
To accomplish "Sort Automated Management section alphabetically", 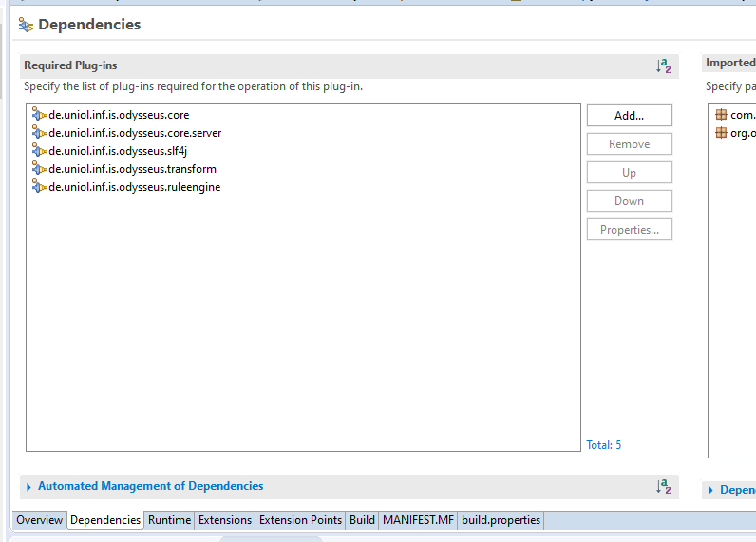I will click(x=664, y=486).
